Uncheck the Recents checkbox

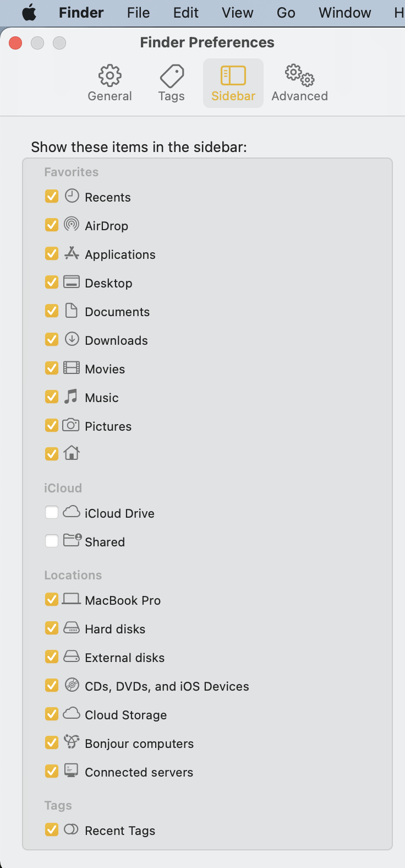coord(52,197)
